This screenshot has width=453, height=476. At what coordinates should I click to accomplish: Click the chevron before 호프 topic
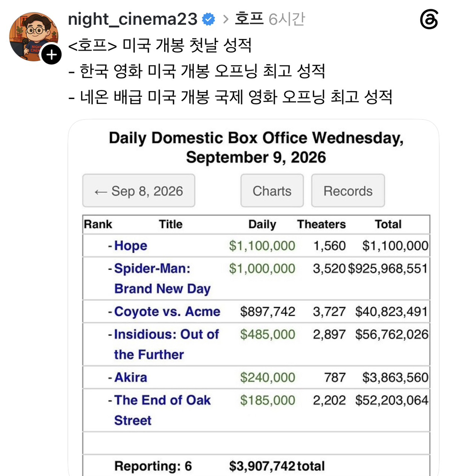coord(226,19)
